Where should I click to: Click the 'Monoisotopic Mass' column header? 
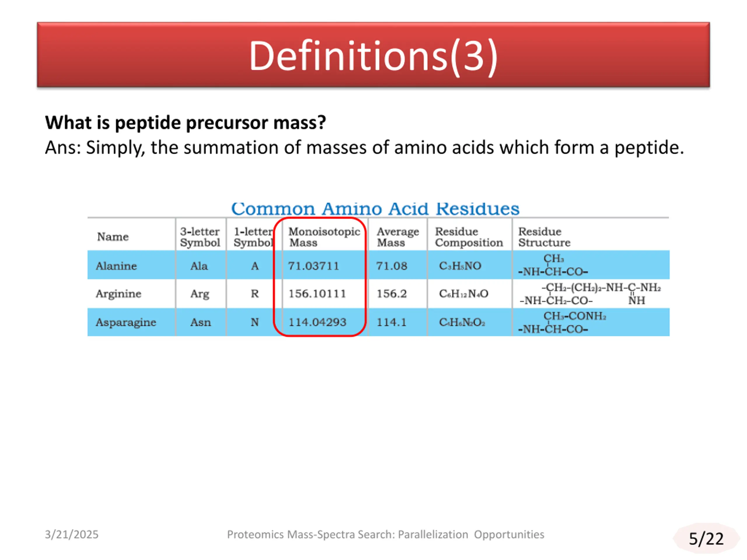tap(324, 237)
